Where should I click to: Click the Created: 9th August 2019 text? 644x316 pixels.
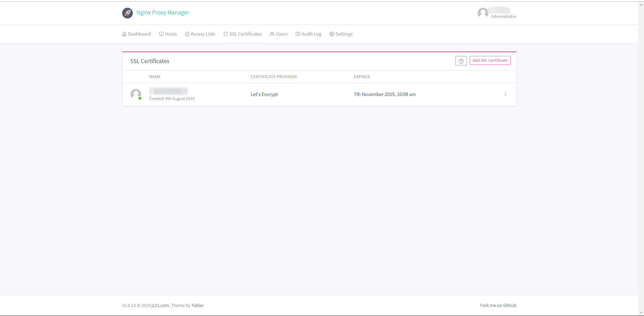(x=172, y=99)
